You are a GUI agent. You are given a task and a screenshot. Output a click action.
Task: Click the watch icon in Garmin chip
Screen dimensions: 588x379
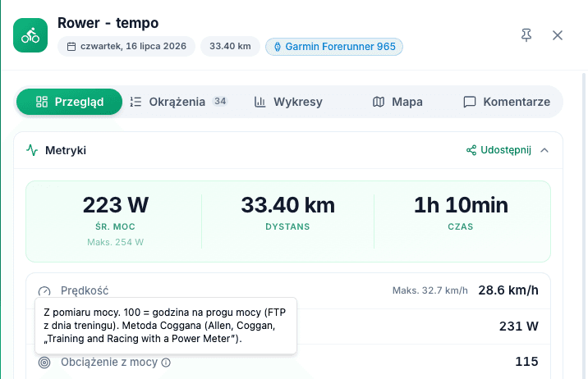tap(277, 47)
